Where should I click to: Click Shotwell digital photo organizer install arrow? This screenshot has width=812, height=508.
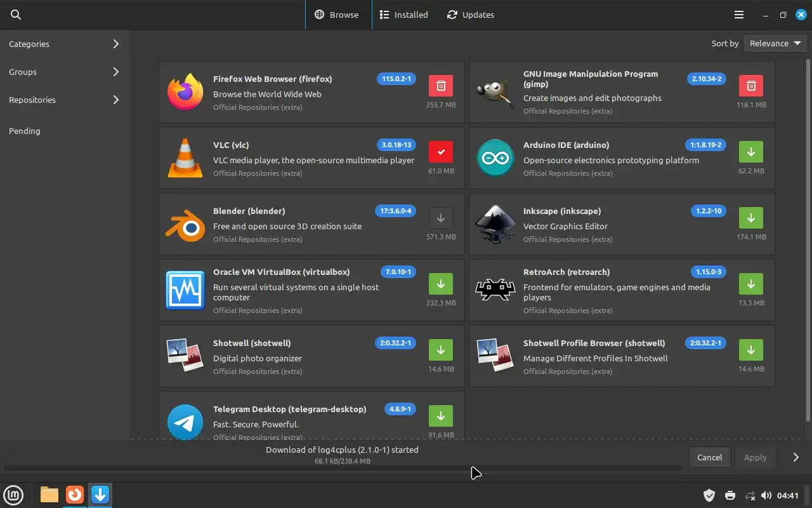[x=441, y=350]
